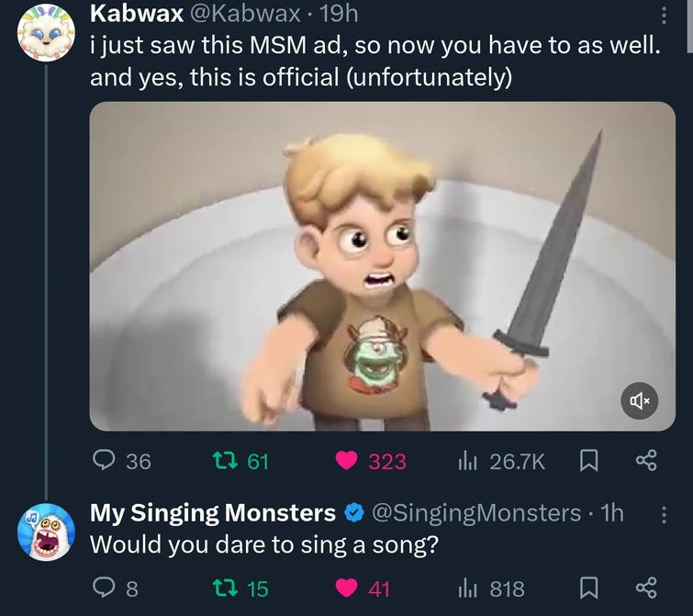Open Kabwax's profile avatar
The image size is (693, 616).
pos(45,33)
